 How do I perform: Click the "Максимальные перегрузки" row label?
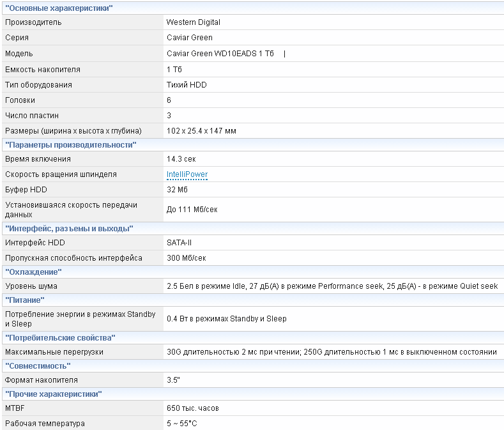(54, 352)
